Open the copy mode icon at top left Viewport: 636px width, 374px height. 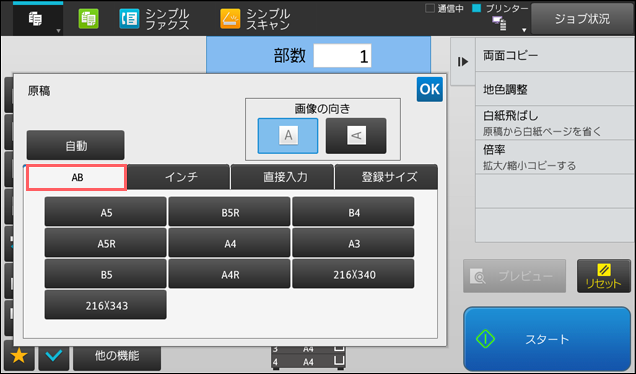35,19
